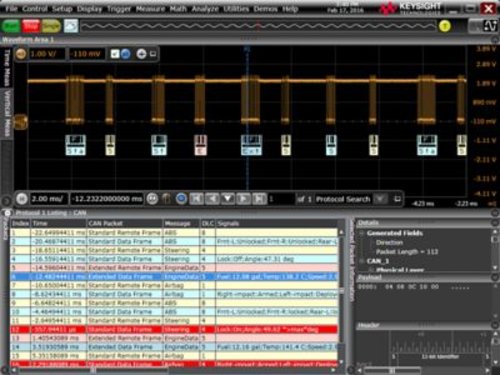The height and width of the screenshot is (375, 500).
Task: Click listing horizontal scrollbar right arrow
Action: pyautogui.click(x=333, y=370)
